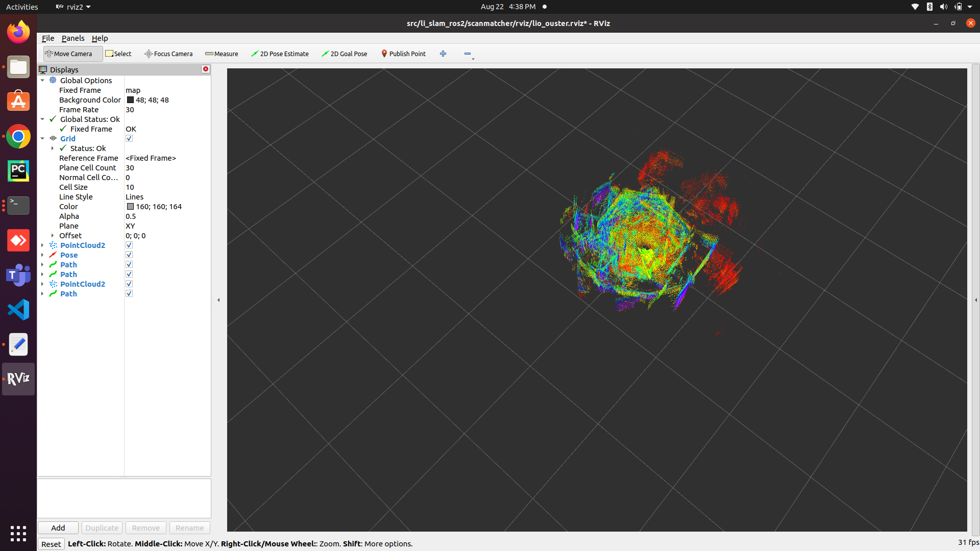Select the Move Camera tool
980x551 pixels.
click(72, 54)
